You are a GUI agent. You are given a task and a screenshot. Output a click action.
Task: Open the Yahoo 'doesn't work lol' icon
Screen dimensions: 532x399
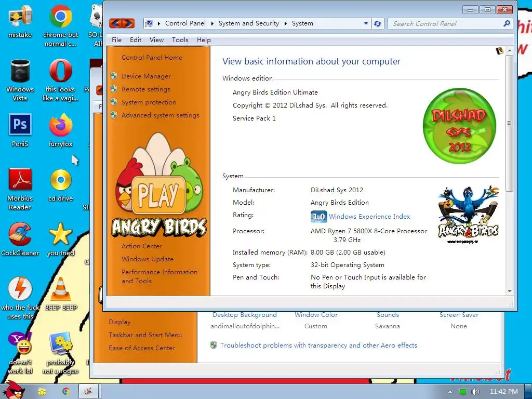point(20,353)
